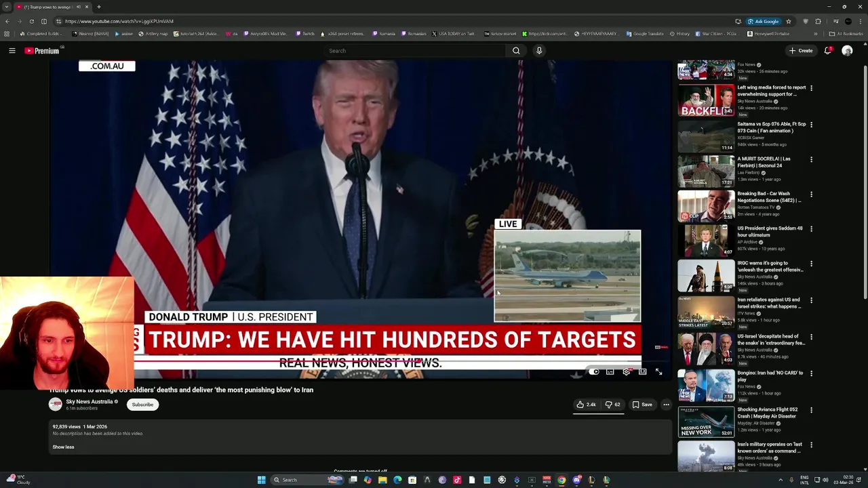Viewport: 868px width, 488px height.
Task: Collapse description with Show less
Action: click(63, 447)
